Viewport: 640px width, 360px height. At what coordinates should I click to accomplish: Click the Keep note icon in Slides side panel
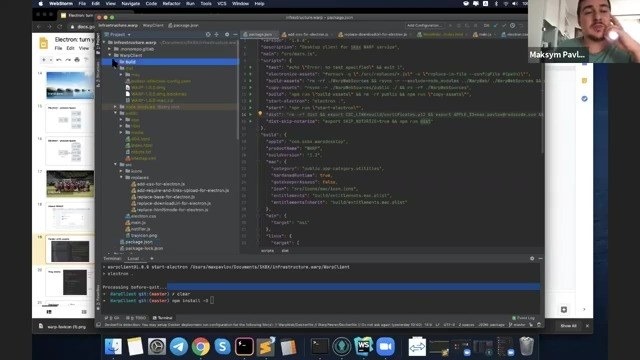[x=584, y=81]
